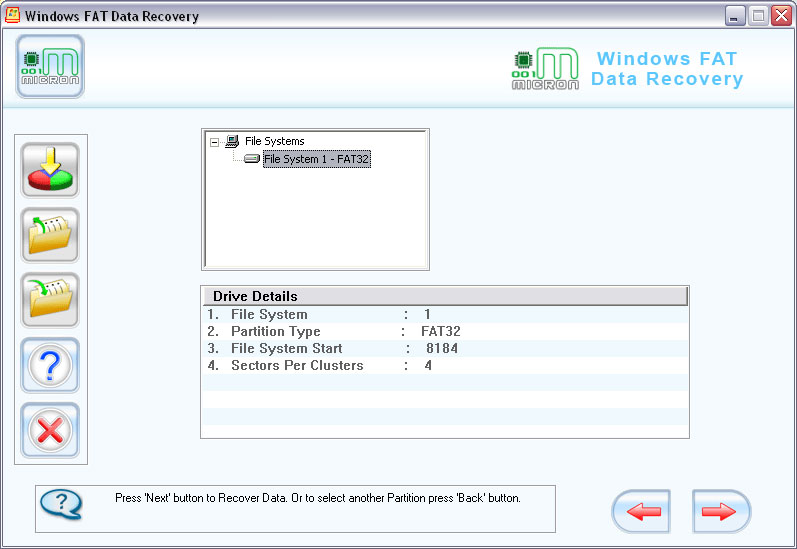Viewport: 797px width, 549px height.
Task: Click the computer icon beside File Systems
Action: coord(232,141)
